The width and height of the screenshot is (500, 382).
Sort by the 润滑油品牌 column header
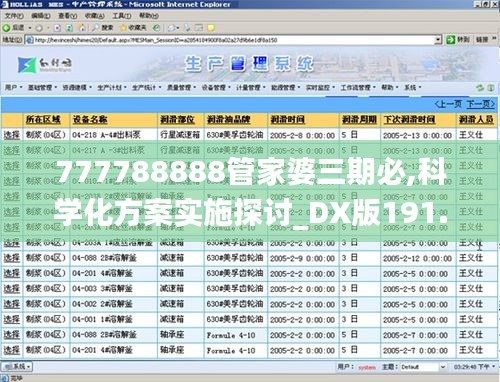(x=228, y=119)
